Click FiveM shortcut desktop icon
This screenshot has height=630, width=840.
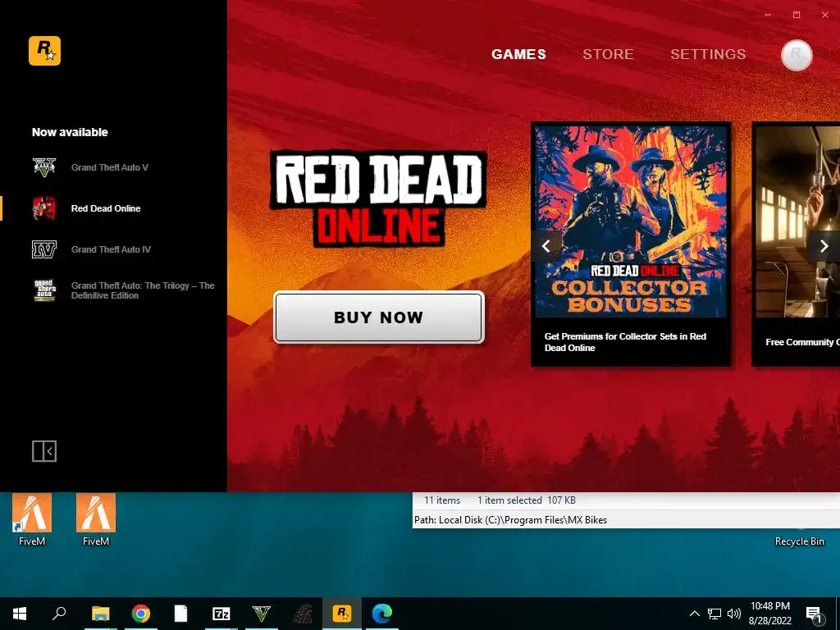click(32, 519)
